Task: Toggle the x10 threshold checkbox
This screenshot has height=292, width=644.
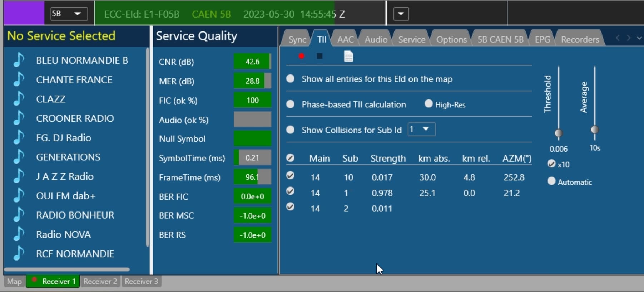Action: [x=551, y=164]
